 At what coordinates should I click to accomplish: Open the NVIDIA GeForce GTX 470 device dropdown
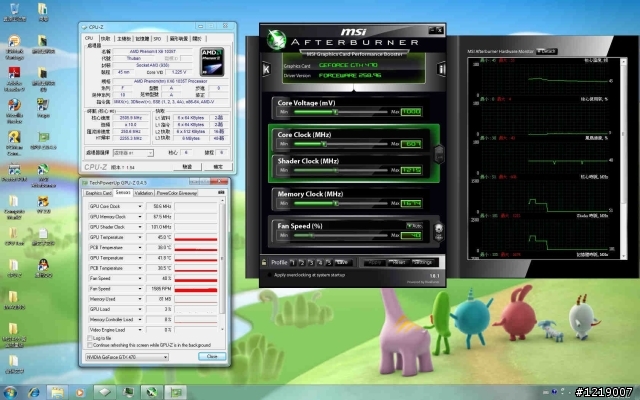[127, 357]
